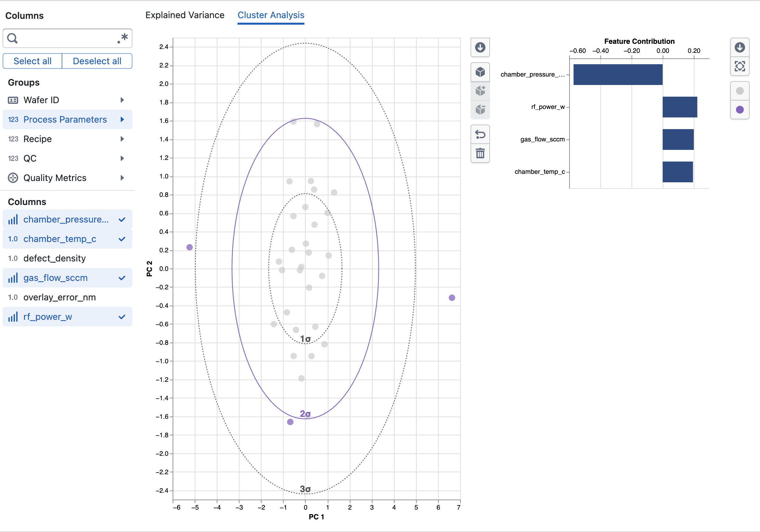The image size is (760, 532).
Task: Click the Quality Metrics target icon
Action: click(13, 178)
